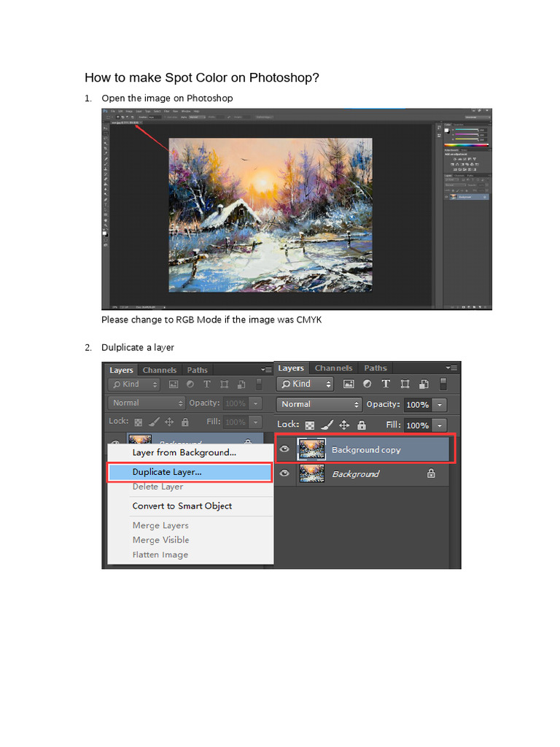Open Kind filter dropdown in Background copy panel

pos(305,384)
